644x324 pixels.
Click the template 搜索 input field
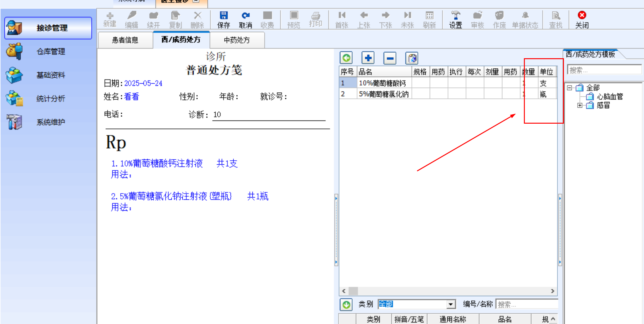point(604,70)
